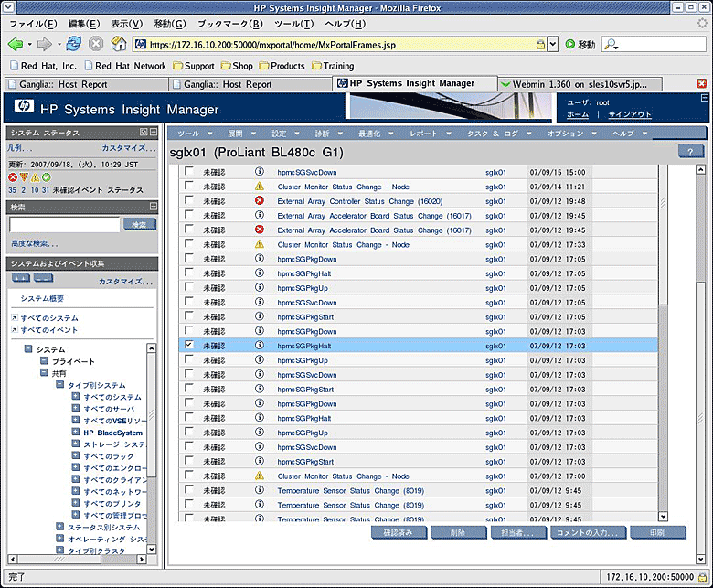Collapse the システム tree node
Screen dimensions: 713x588
point(28,348)
